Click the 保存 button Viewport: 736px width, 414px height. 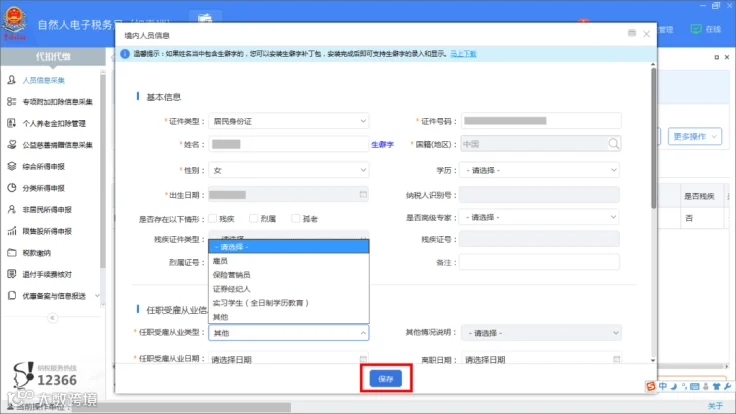[386, 379]
